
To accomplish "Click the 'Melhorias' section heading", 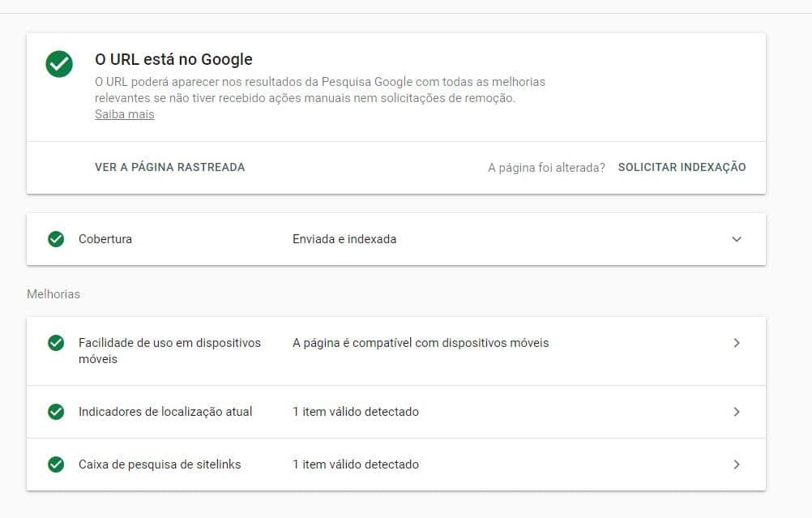I will [x=53, y=294].
